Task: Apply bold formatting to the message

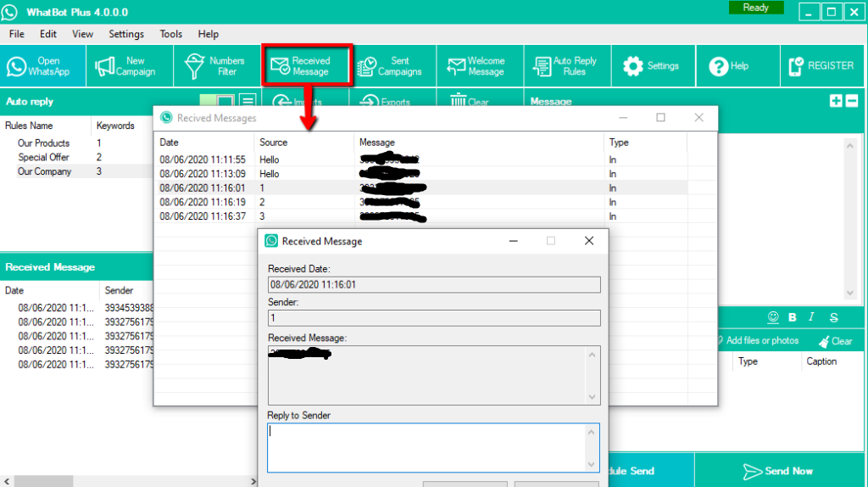Action: pyautogui.click(x=793, y=317)
